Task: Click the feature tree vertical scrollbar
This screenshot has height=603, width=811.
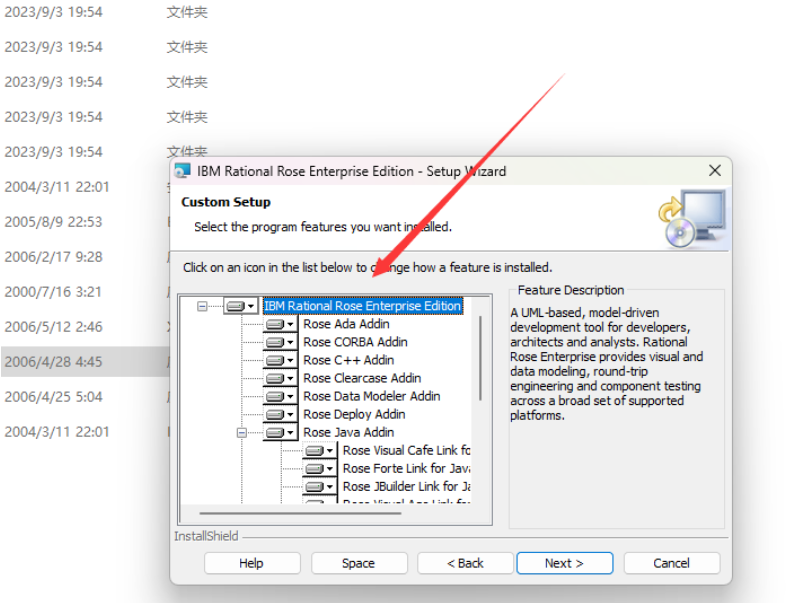Action: click(x=480, y=358)
